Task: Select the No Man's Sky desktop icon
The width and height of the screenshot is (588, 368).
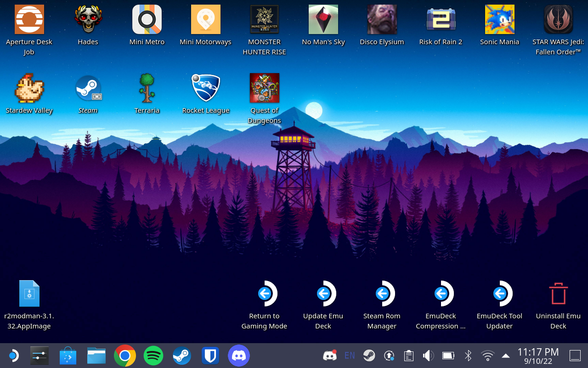Action: (323, 19)
